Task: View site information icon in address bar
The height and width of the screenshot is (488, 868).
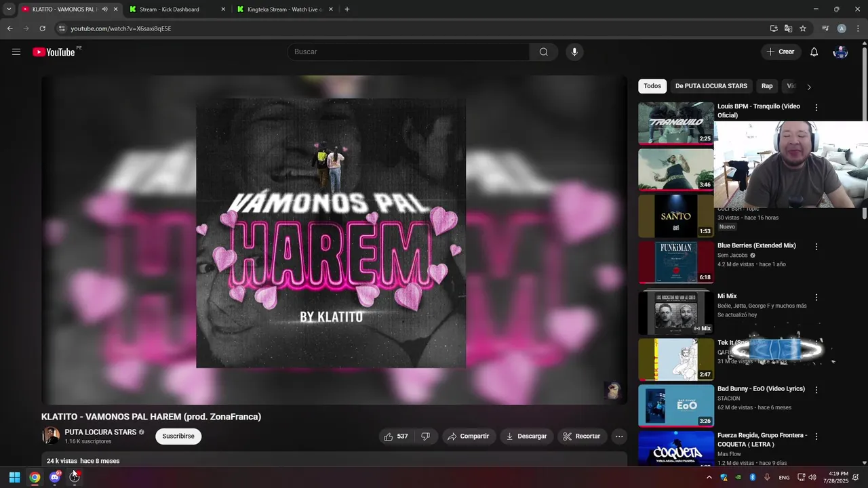Action: [61, 28]
